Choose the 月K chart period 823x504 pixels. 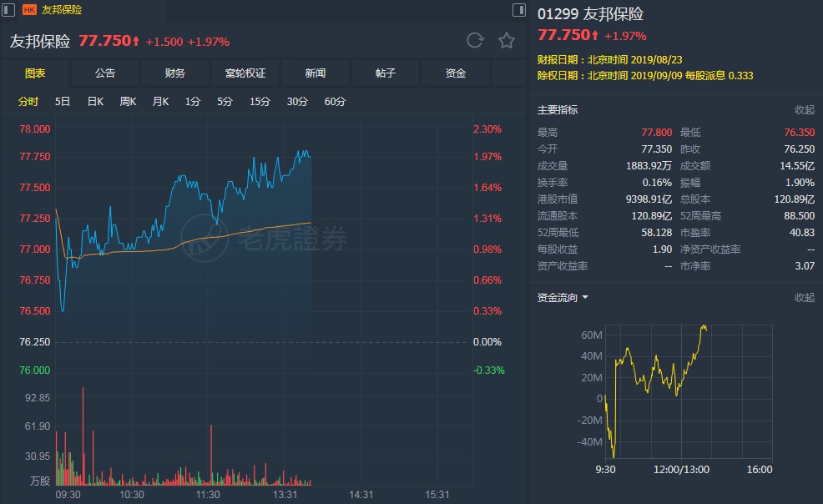160,102
